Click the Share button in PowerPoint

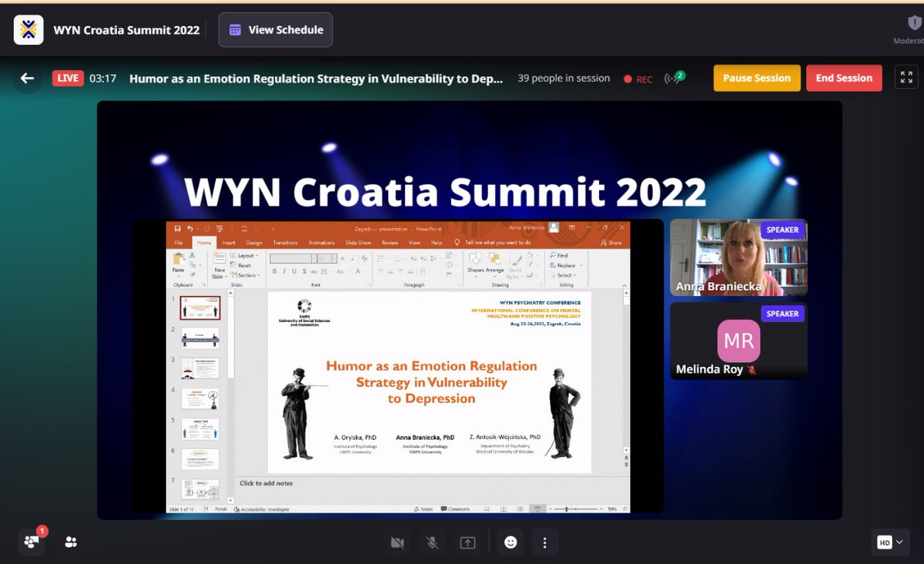[612, 243]
